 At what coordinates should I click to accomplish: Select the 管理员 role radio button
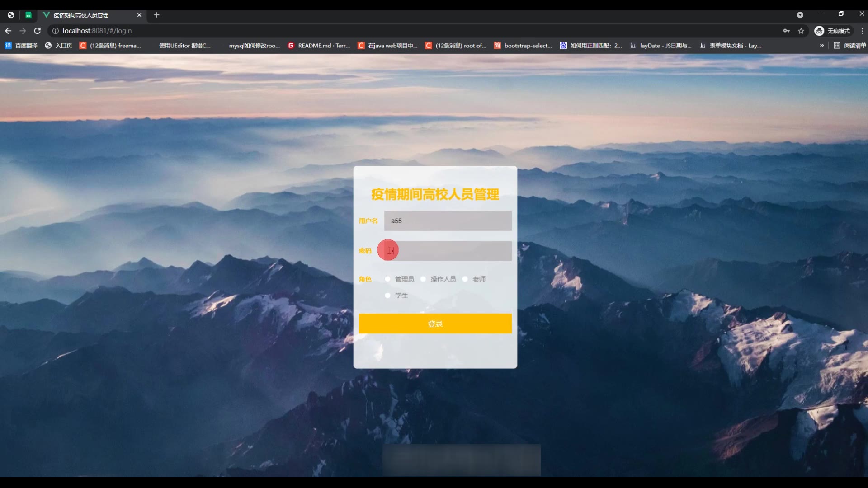pos(387,279)
